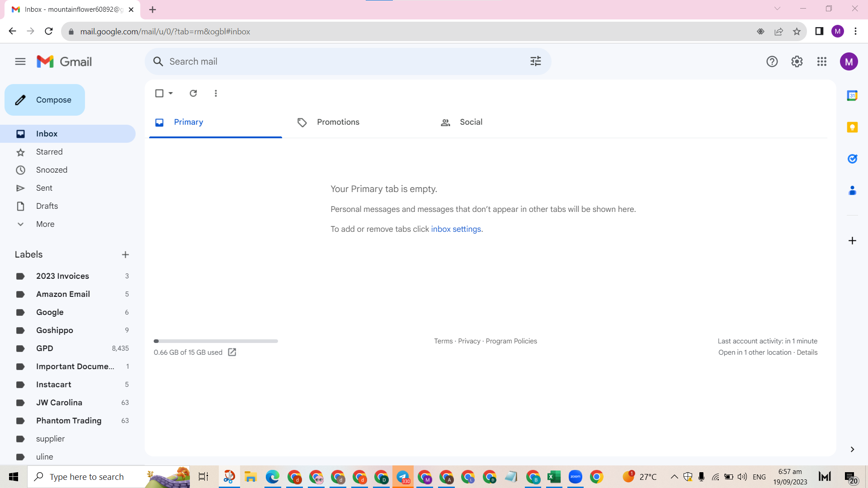The image size is (868, 488).
Task: Open the Sent folder
Action: coord(44,188)
